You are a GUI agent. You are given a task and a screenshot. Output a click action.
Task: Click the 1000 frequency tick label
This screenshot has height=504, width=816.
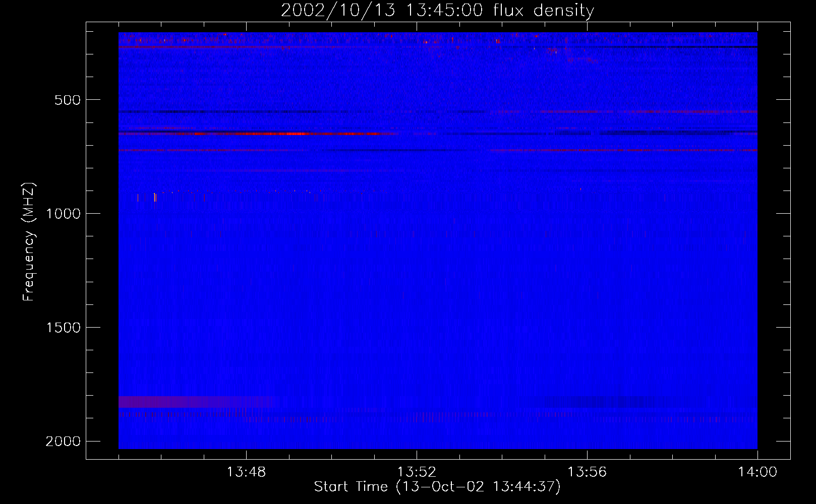pos(63,214)
